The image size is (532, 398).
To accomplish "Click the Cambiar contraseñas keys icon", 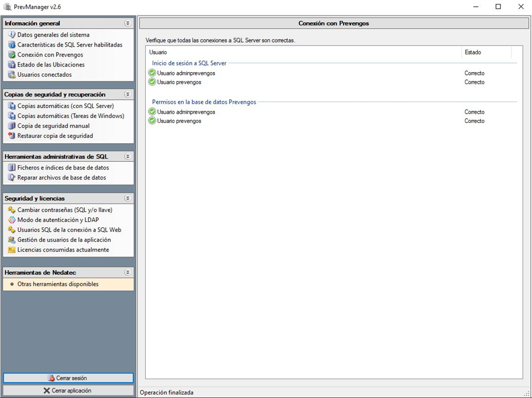I will point(12,210).
